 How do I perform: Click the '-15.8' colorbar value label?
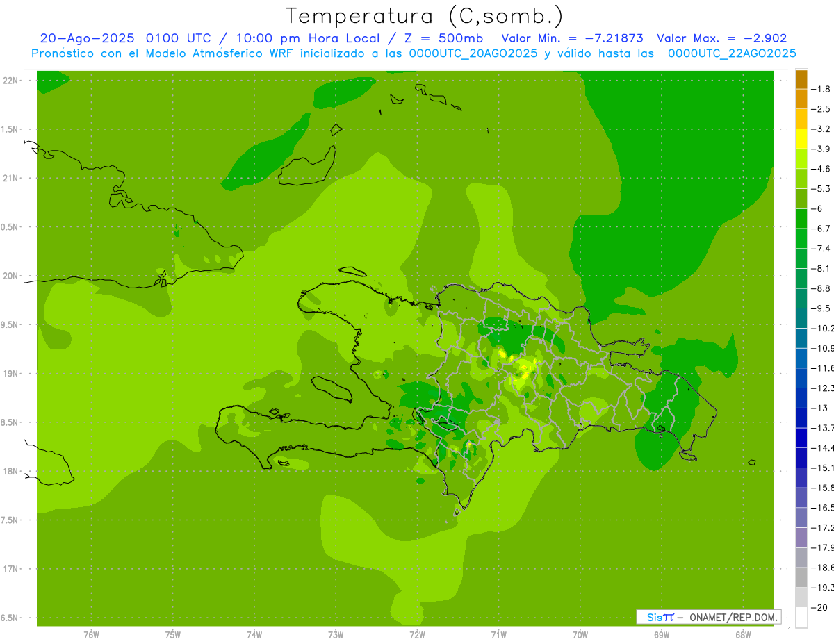click(x=823, y=488)
